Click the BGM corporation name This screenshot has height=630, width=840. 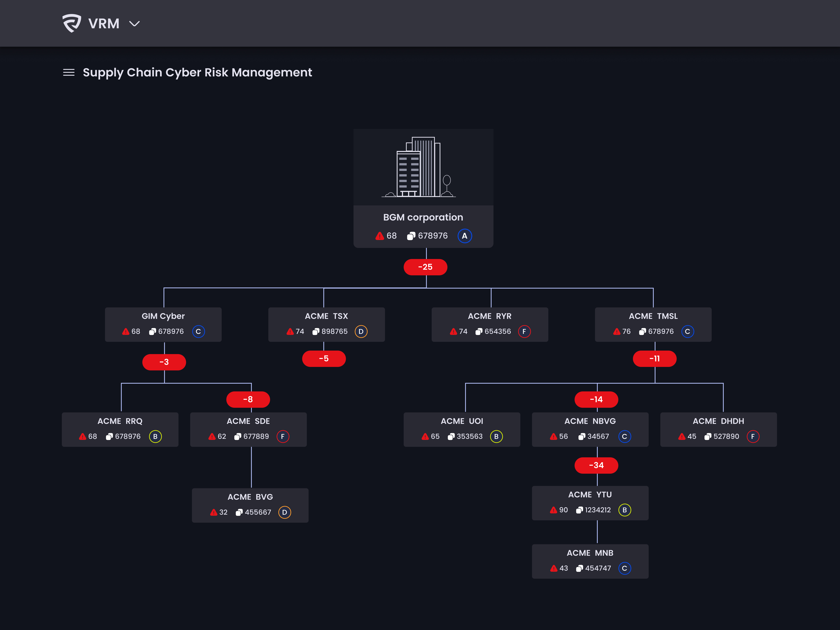pos(423,218)
